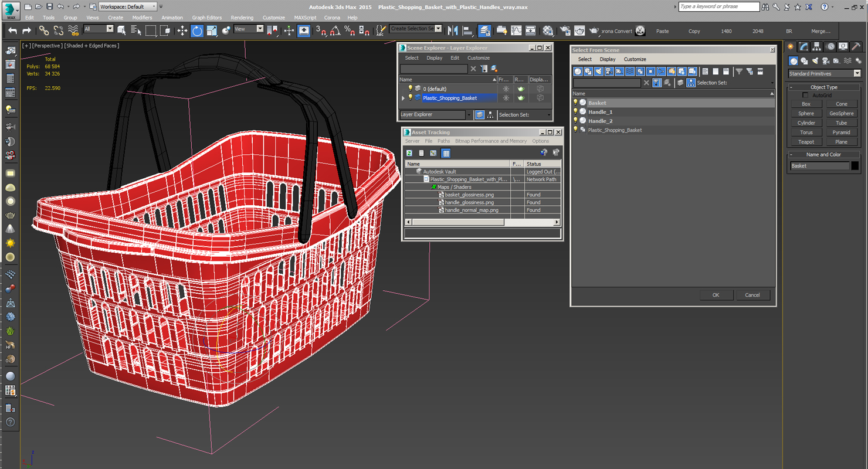Screen dimensions: 868x469
Task: Select the Shapes category in Create panel
Action: 805,61
